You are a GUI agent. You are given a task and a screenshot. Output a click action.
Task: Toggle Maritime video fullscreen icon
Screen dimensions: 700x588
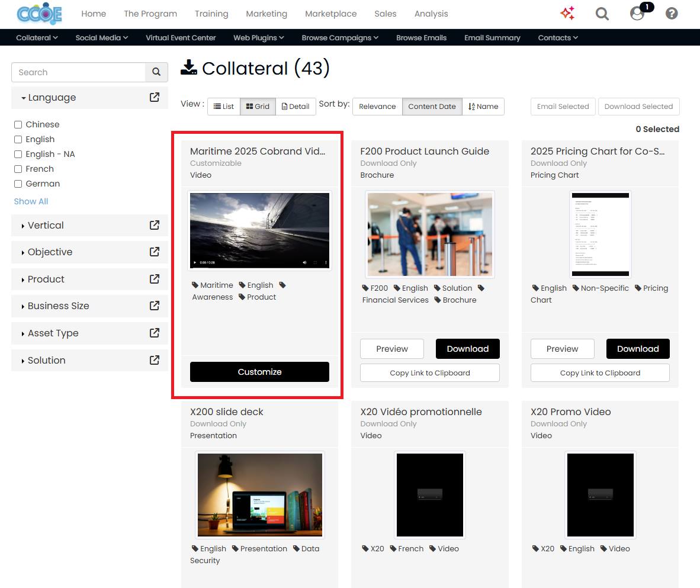coord(315,262)
